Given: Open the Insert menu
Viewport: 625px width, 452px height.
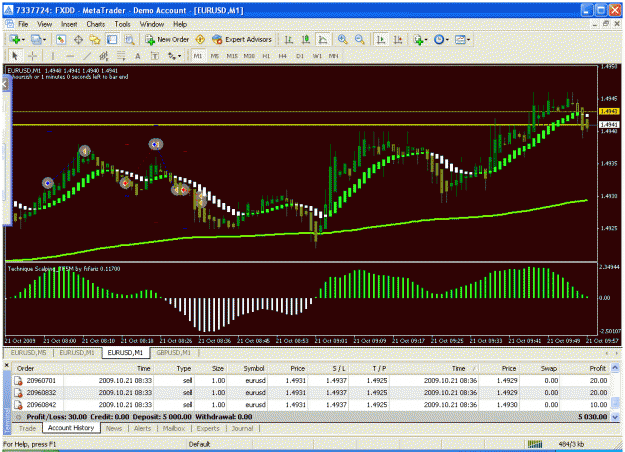Looking at the screenshot, I should 69,24.
